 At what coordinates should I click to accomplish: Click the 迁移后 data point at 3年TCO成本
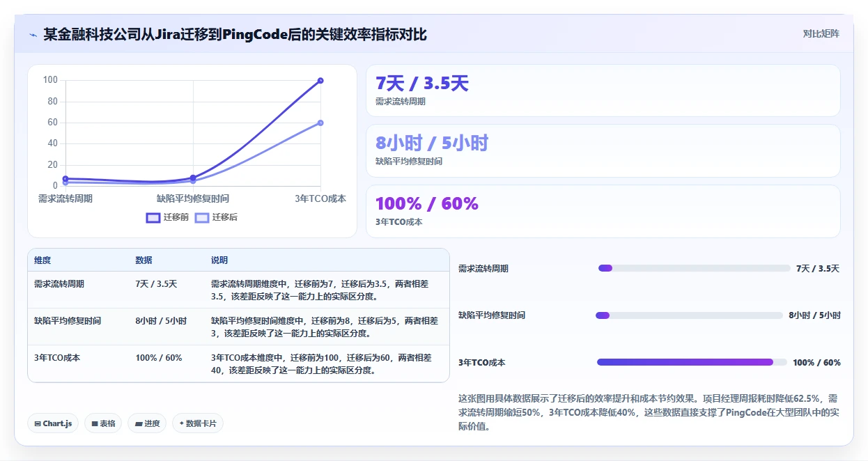click(x=320, y=123)
